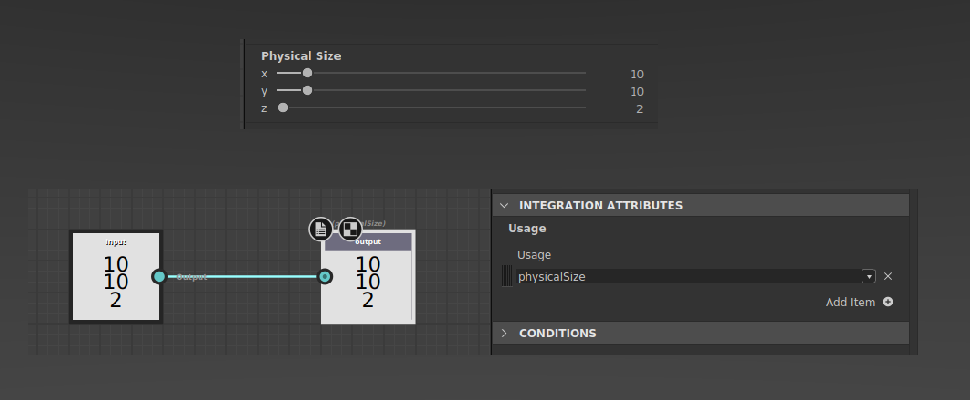Screen dimensions: 970x400
Task: Click the Physical Size y slider handle
Action: click(307, 90)
